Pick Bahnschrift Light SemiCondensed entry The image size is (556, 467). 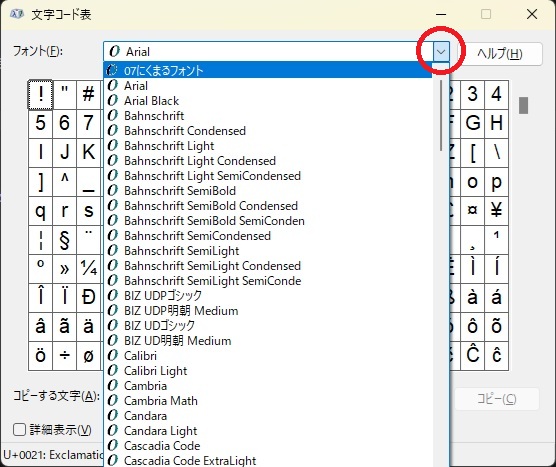268,176
